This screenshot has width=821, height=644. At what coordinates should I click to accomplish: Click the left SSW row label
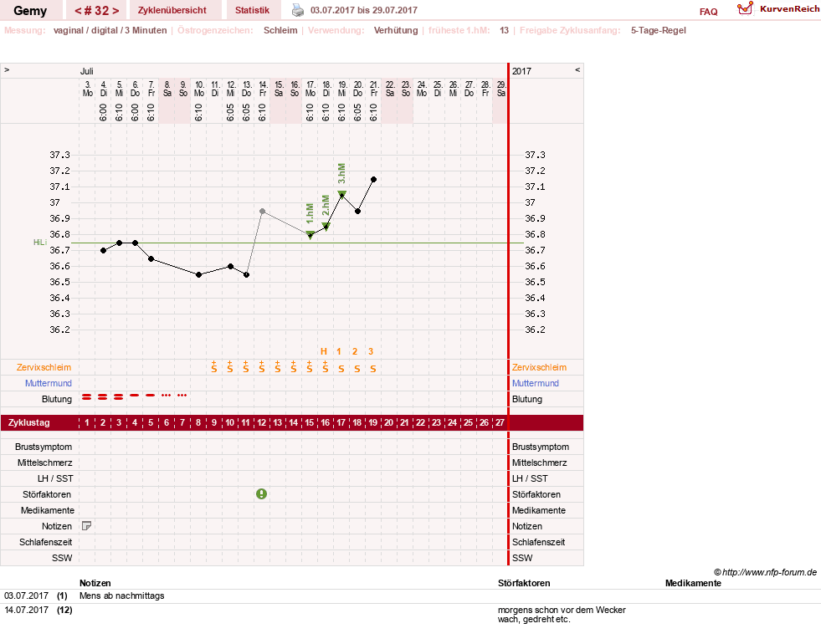coord(62,558)
